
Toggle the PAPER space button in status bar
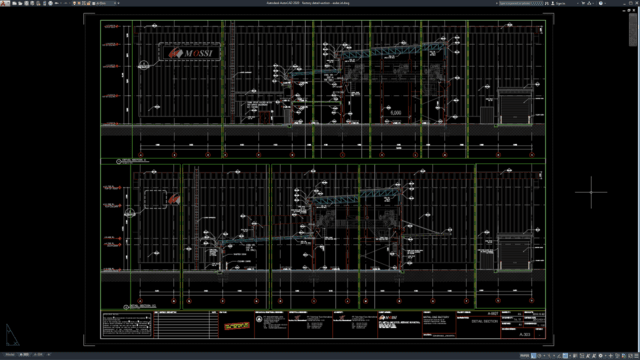pos(524,356)
